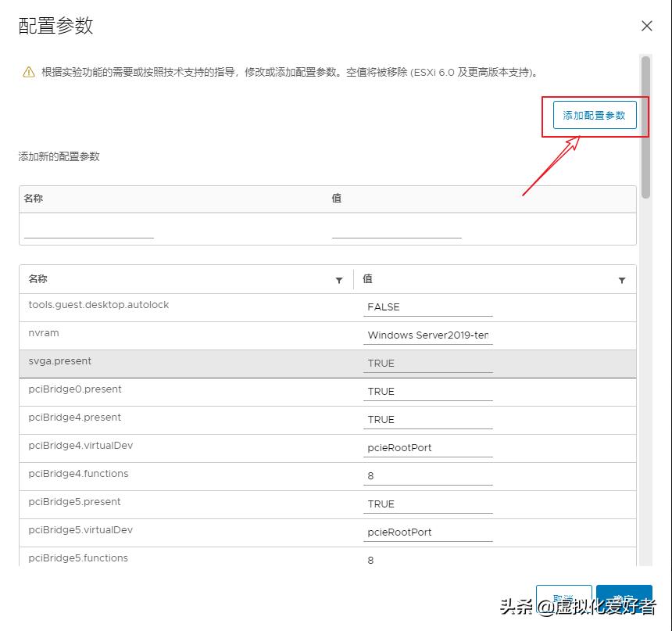
Task: Select the svga.present row
Action: (x=156, y=361)
